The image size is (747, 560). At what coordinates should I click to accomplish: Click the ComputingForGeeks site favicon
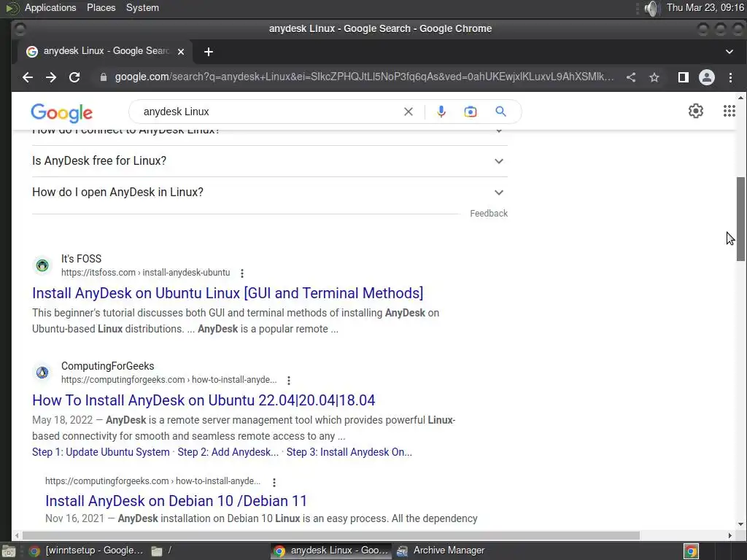point(42,373)
